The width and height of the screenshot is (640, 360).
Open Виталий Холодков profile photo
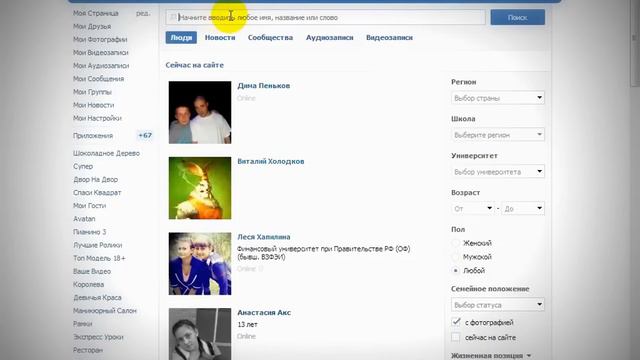[x=200, y=188]
